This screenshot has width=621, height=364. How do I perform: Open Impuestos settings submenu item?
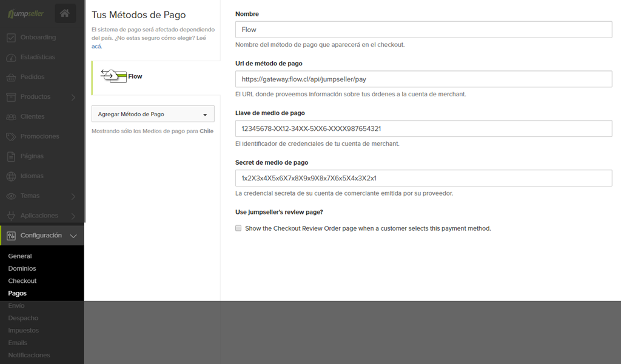pyautogui.click(x=24, y=330)
